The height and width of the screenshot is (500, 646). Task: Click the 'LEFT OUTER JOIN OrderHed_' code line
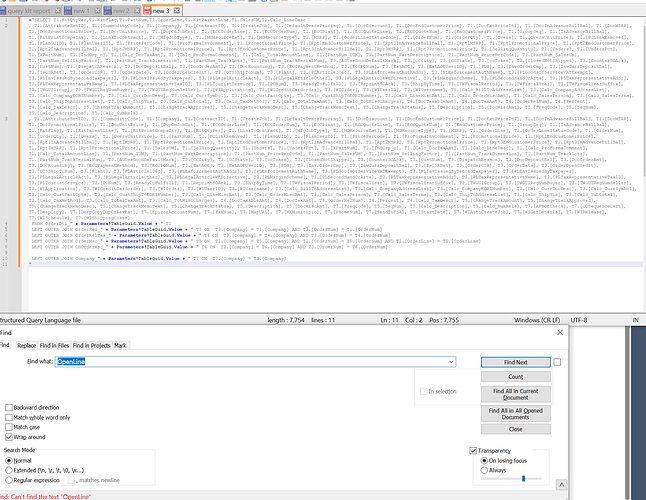[207, 229]
